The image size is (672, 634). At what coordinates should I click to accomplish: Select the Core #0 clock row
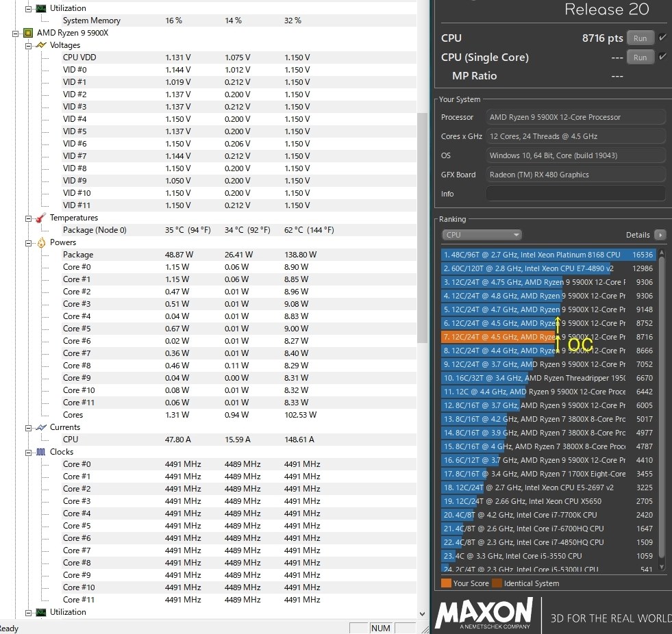pos(239,464)
